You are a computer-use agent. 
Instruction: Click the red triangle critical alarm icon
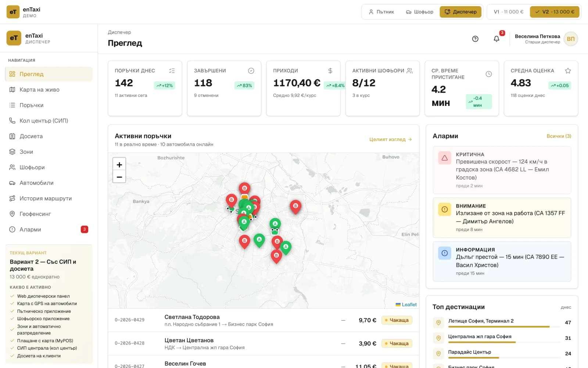pos(444,158)
